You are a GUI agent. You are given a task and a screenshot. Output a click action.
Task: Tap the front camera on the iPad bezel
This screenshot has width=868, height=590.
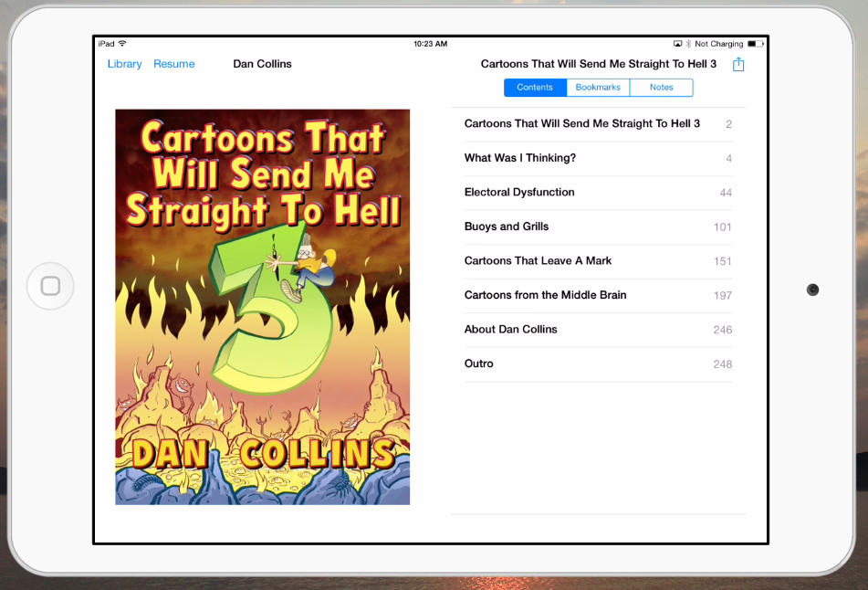click(x=812, y=290)
